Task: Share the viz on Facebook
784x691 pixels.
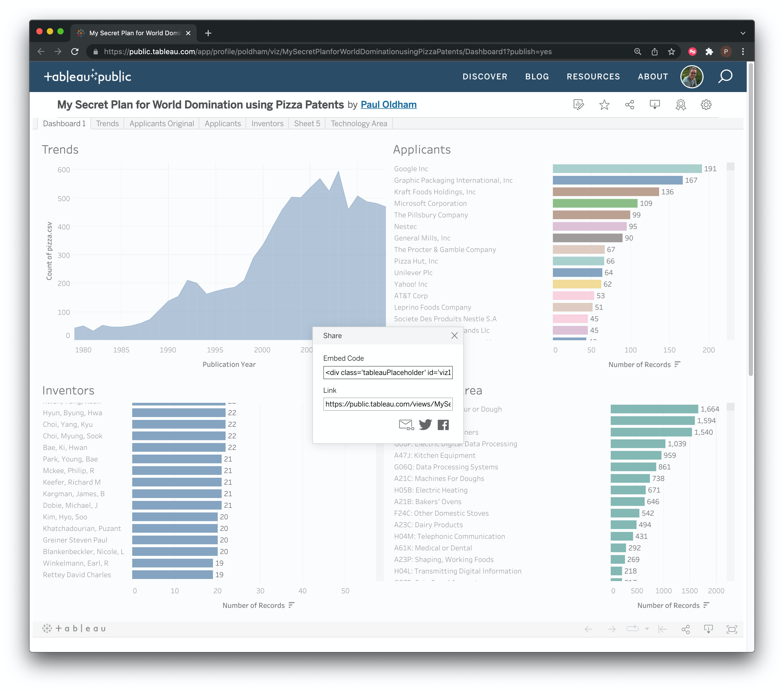Action: pyautogui.click(x=443, y=425)
